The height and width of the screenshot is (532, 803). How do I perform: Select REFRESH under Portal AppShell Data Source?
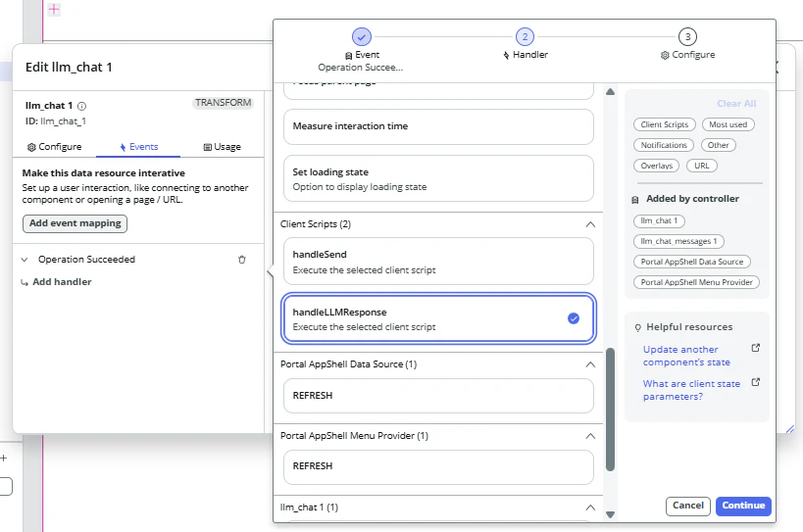tap(438, 396)
